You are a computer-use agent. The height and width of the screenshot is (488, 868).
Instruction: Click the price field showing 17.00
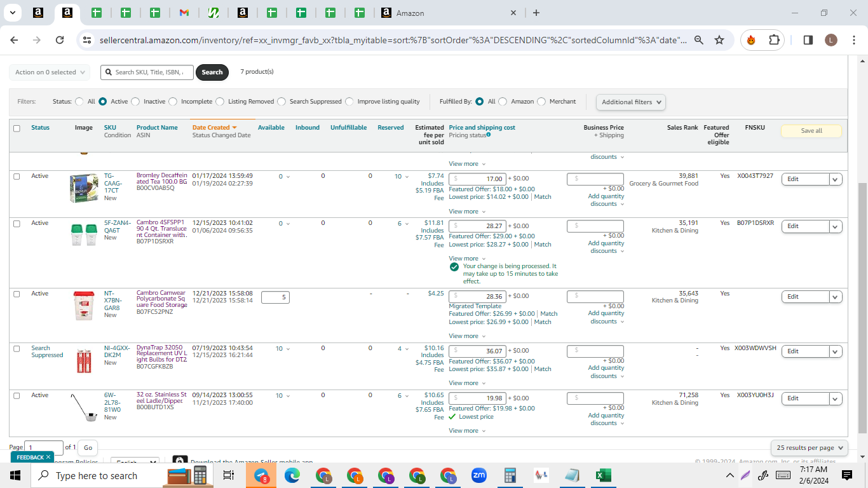tap(478, 179)
